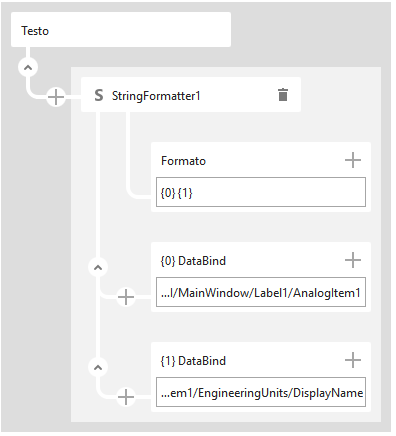This screenshot has height=436, width=396.
Task: Click the plus icon beside {1} DataBind
Action: coord(353,360)
